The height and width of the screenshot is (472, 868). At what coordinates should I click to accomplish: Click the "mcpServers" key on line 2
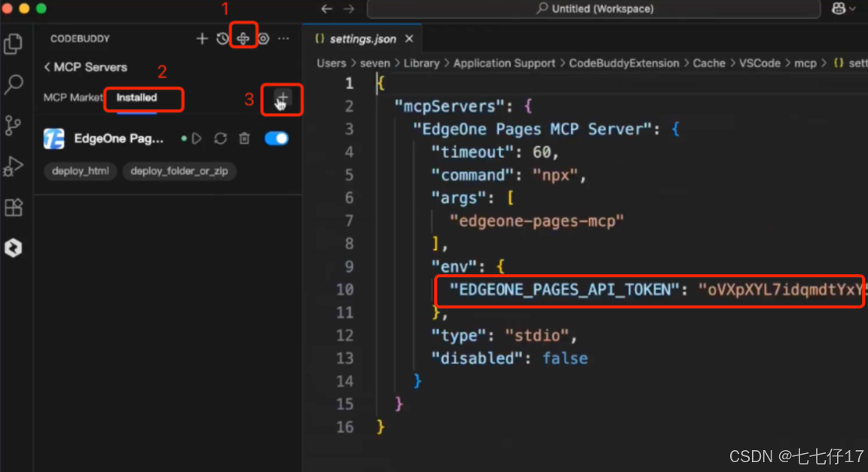pos(449,106)
